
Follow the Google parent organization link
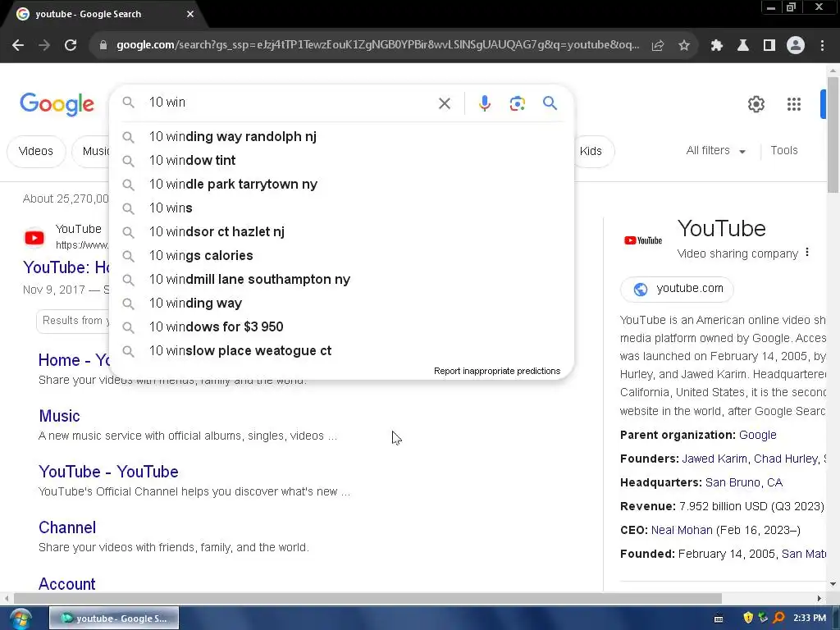pyautogui.click(x=757, y=435)
